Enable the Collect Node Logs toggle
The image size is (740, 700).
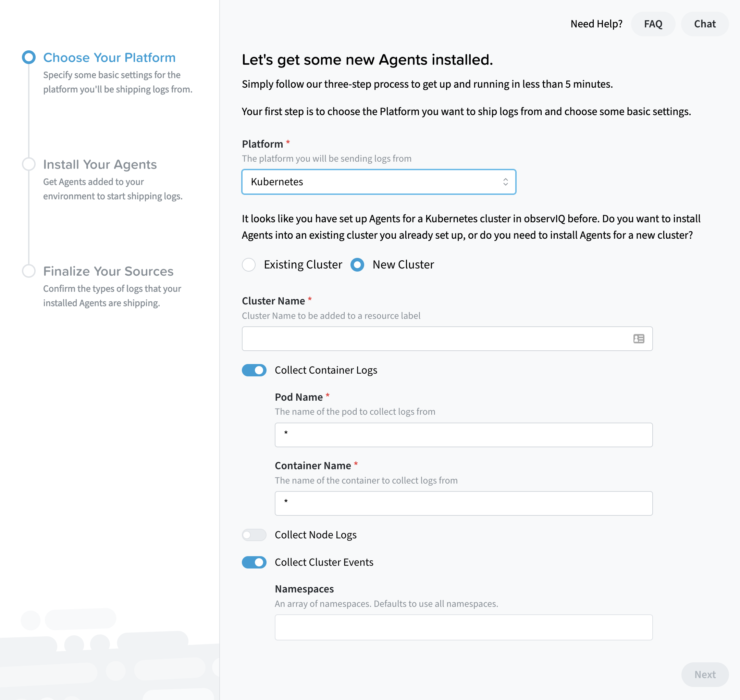coord(254,535)
